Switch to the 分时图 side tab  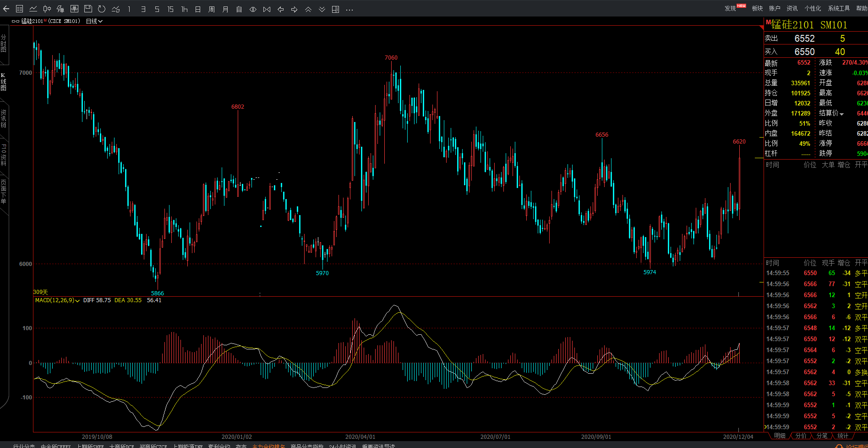point(4,44)
